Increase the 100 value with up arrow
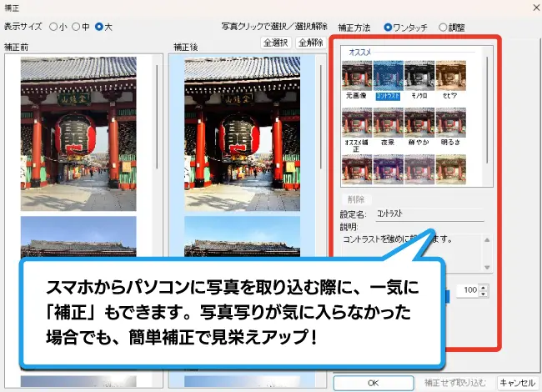The height and width of the screenshot is (392, 542). pos(484,287)
